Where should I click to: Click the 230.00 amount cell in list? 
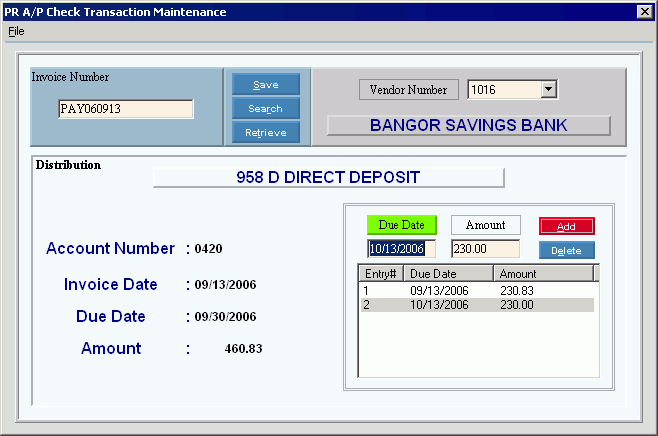pos(517,305)
